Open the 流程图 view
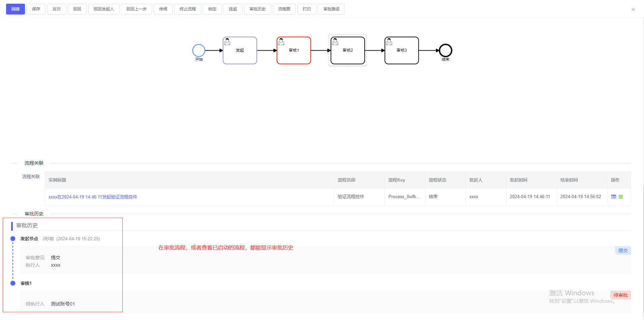 284,9
